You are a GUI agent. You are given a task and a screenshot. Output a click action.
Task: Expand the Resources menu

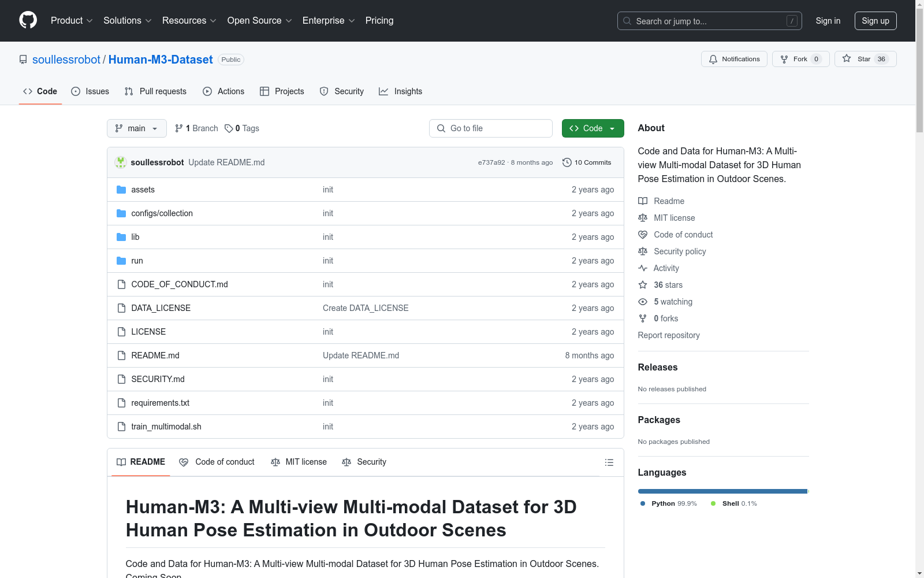point(189,21)
